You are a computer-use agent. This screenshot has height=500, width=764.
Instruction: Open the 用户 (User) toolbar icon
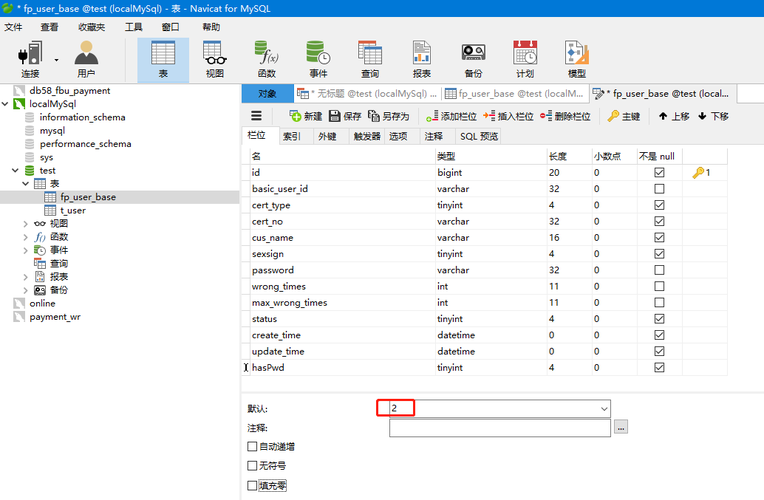tap(86, 60)
